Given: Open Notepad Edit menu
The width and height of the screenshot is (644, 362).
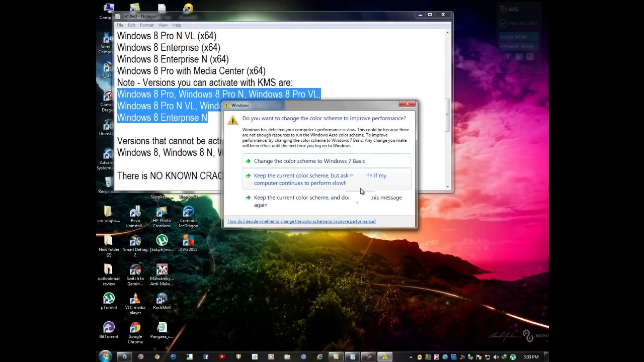Looking at the screenshot, I should (x=131, y=25).
